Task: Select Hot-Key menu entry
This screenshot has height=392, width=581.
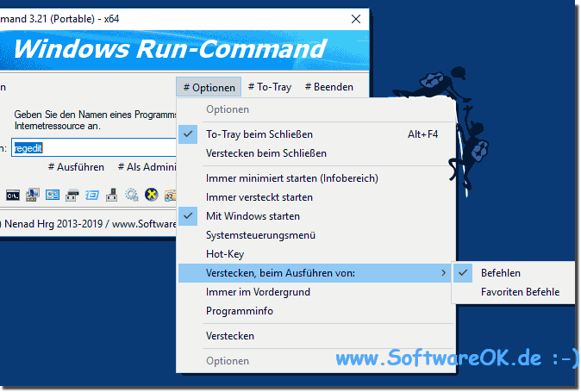Action: coord(316,254)
